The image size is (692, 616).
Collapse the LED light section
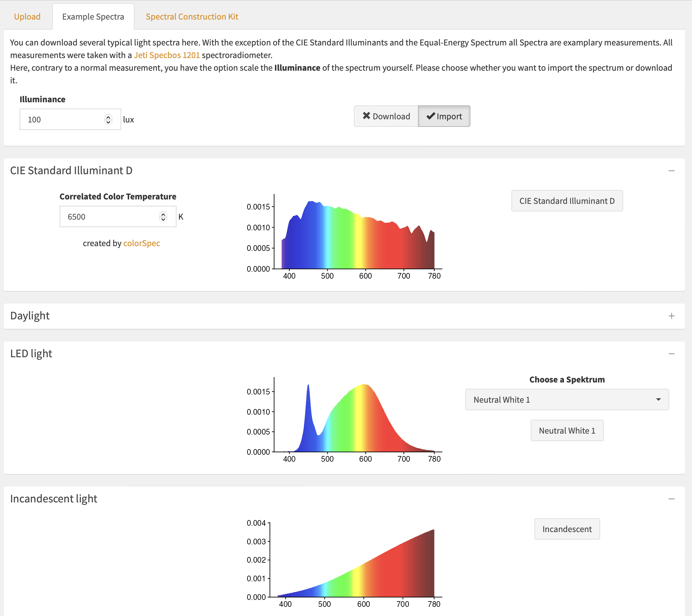672,353
